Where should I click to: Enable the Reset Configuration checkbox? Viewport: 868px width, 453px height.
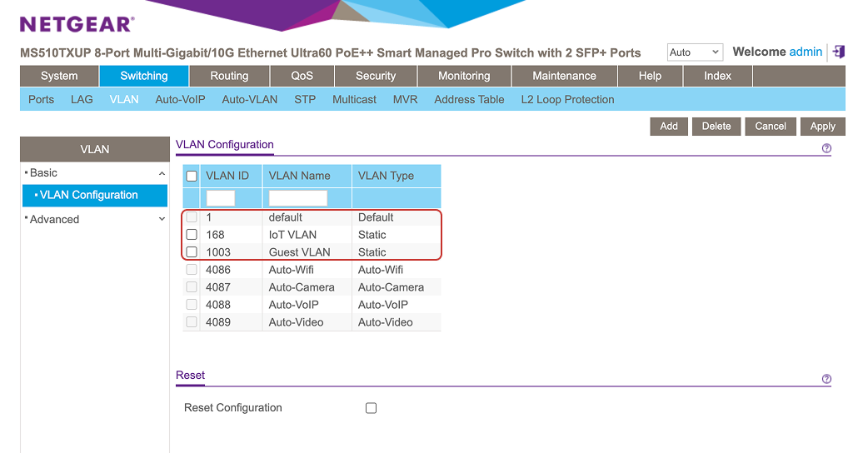371,408
